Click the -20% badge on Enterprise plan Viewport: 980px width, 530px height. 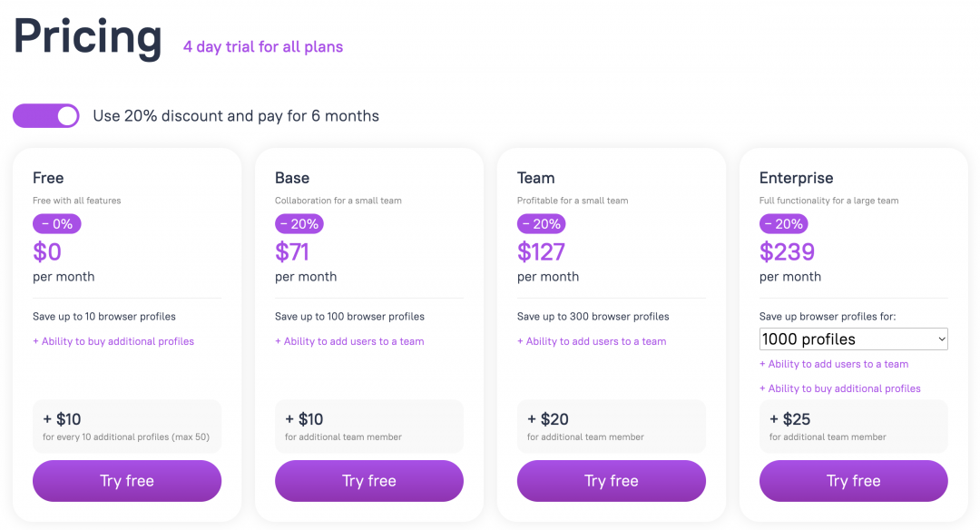tap(784, 223)
